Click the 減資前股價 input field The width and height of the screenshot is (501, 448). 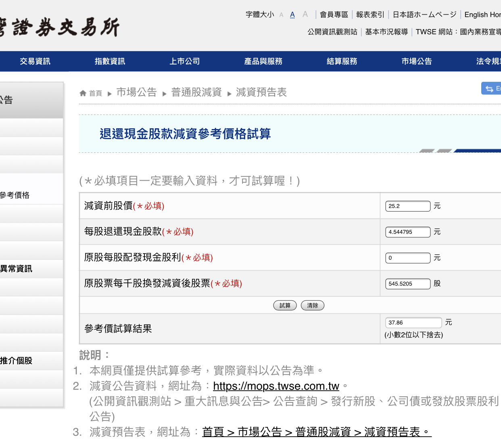pos(408,206)
